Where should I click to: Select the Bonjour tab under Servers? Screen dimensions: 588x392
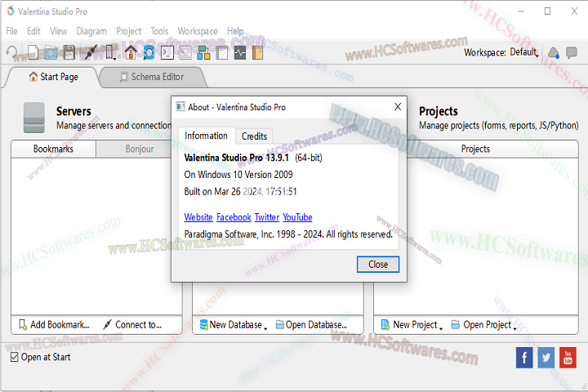[140, 149]
